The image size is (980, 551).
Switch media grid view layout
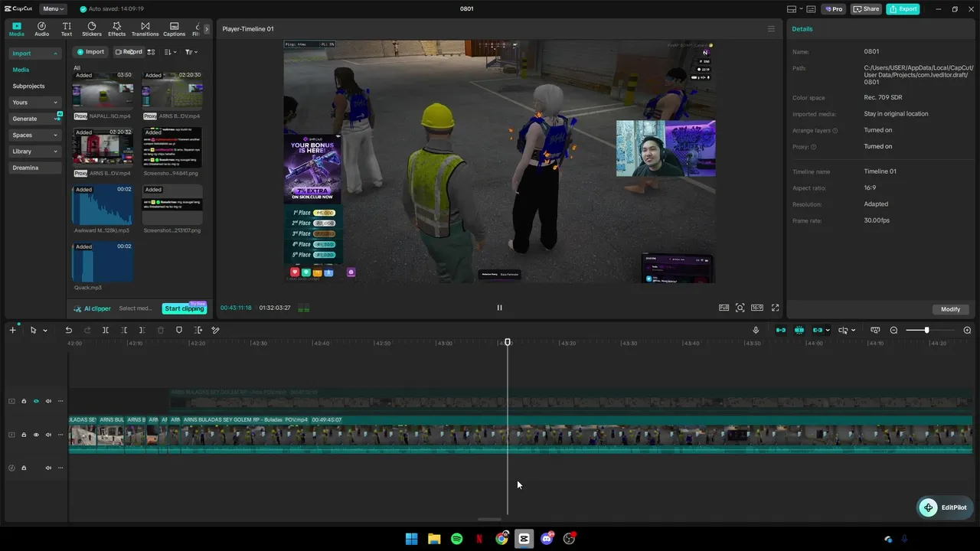point(151,52)
